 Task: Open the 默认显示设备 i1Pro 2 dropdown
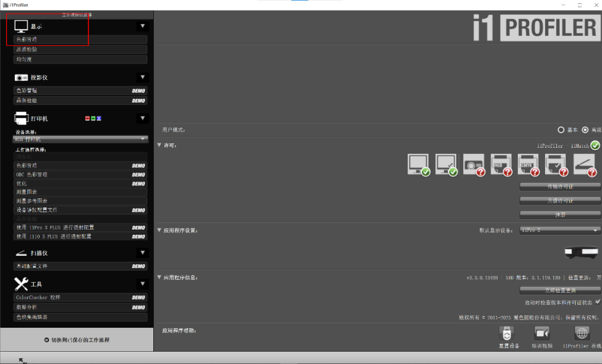[560, 230]
